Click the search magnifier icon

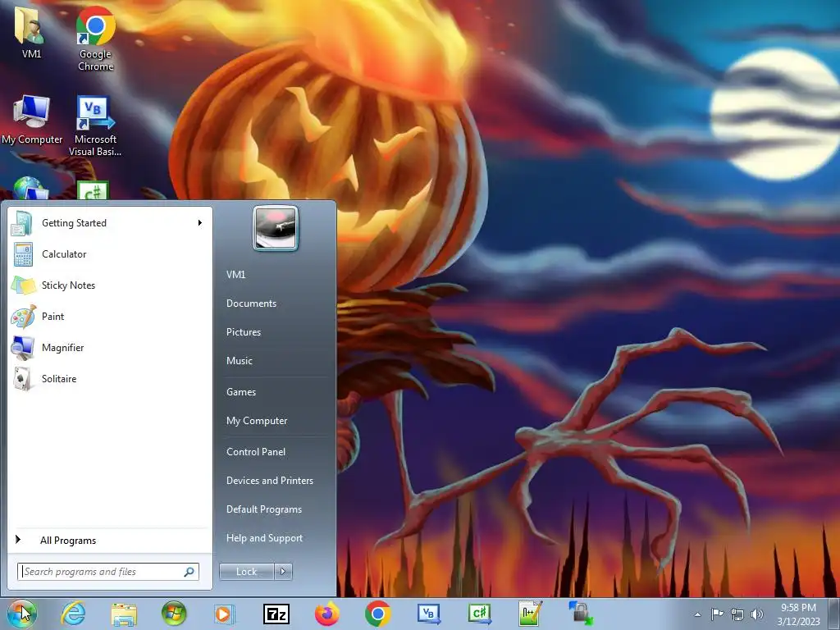tap(189, 572)
